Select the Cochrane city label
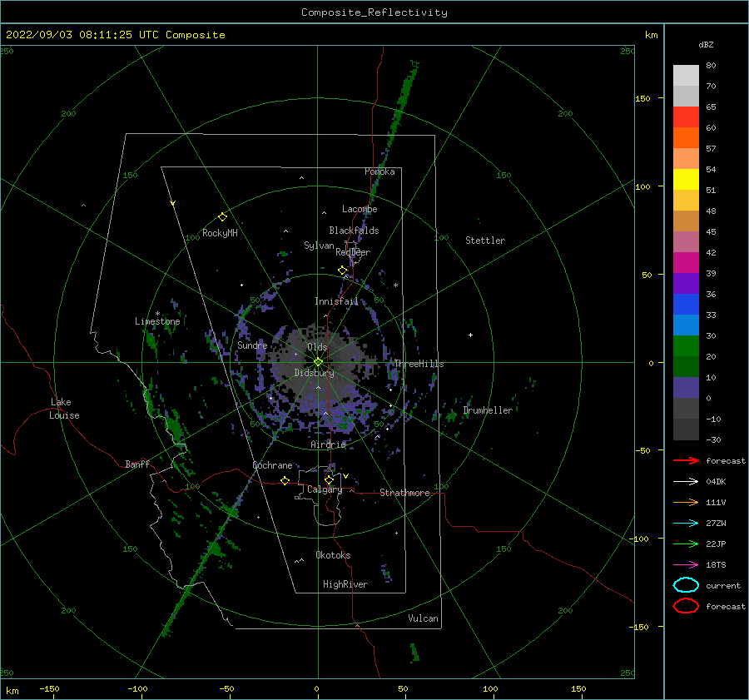The height and width of the screenshot is (700, 749). 272,465
